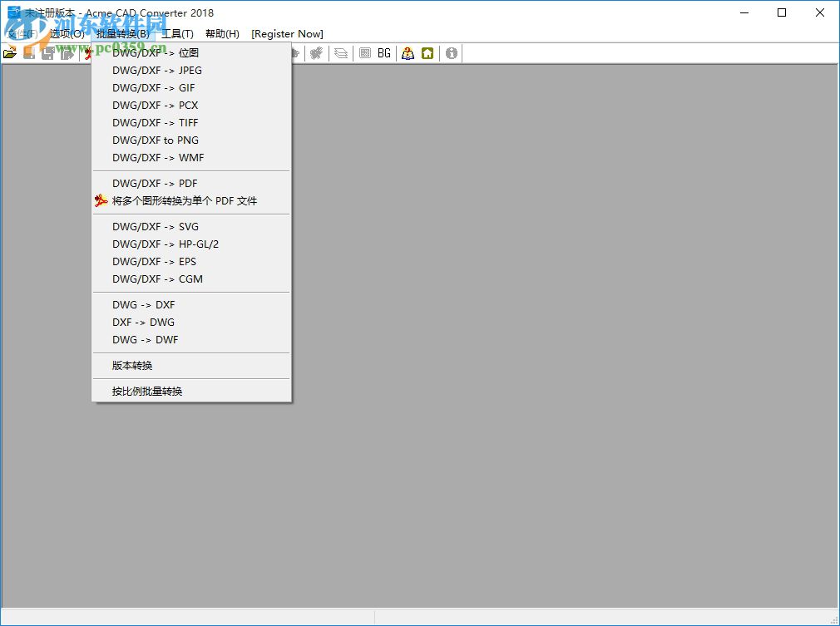The width and height of the screenshot is (840, 626).
Task: Open the 帮助(H) menu
Action: pyautogui.click(x=221, y=33)
